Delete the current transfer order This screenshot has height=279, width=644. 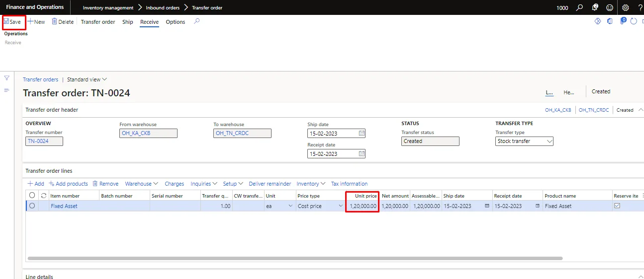point(63,22)
